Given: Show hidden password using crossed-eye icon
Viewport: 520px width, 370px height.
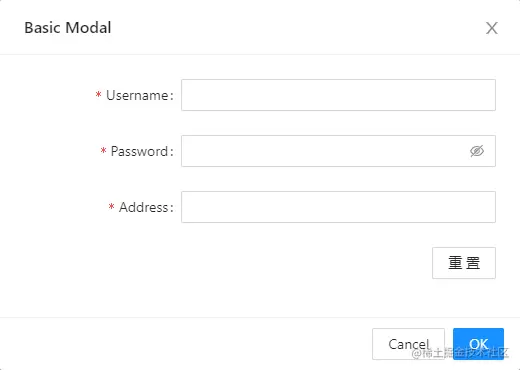Looking at the screenshot, I should (477, 151).
